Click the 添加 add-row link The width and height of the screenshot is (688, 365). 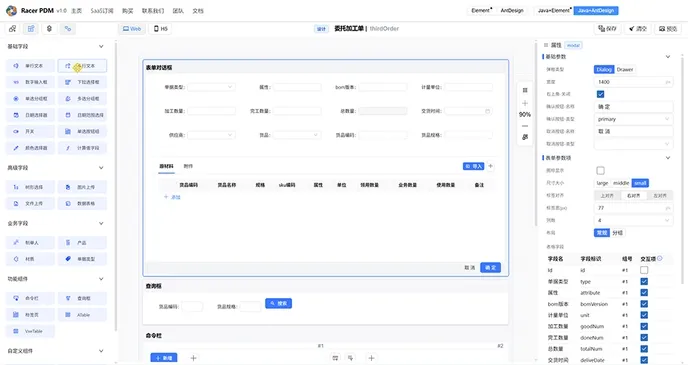(172, 197)
